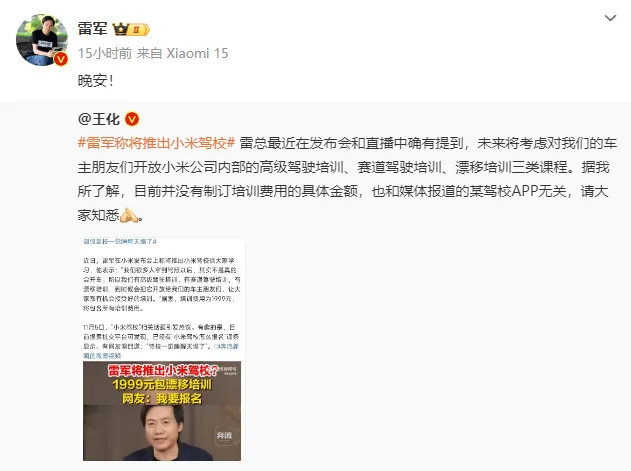Click the orange verified badge on avatar

tap(61, 59)
